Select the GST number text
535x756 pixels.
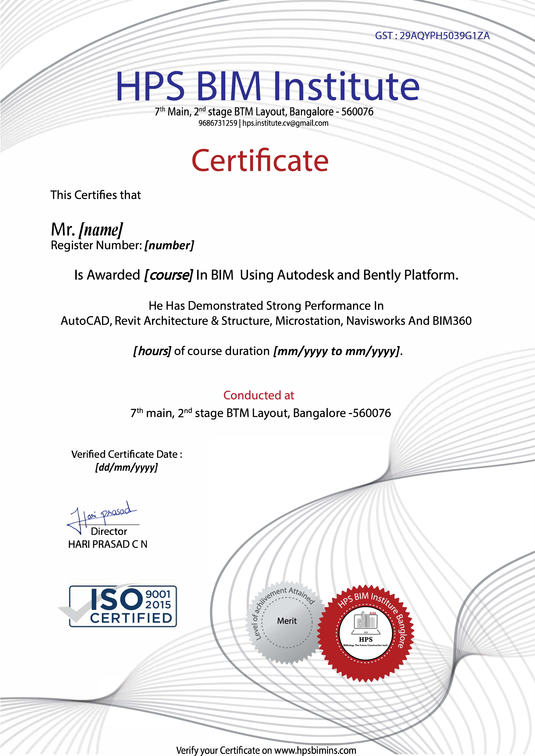432,36
